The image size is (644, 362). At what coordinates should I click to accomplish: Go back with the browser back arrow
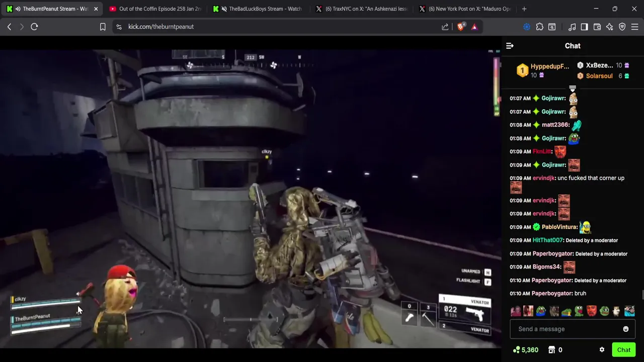9,27
